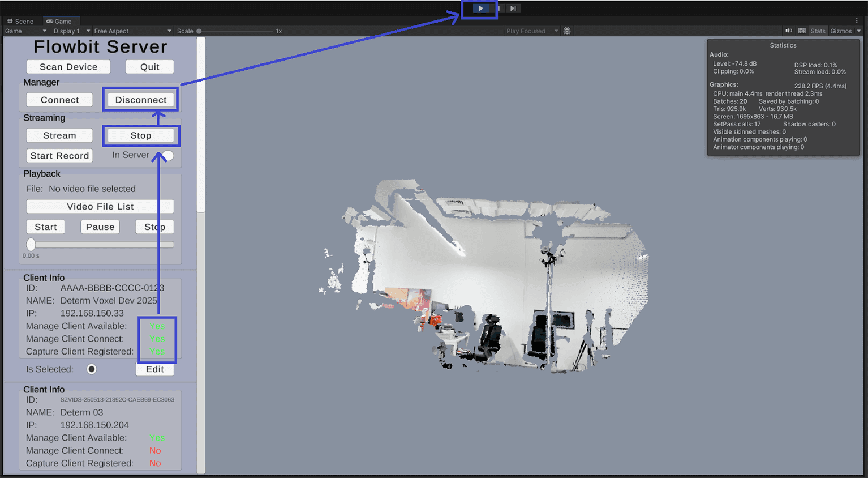Screen dimensions: 868x478
Task: Click the left panel vertical scrollbar
Action: [201, 125]
